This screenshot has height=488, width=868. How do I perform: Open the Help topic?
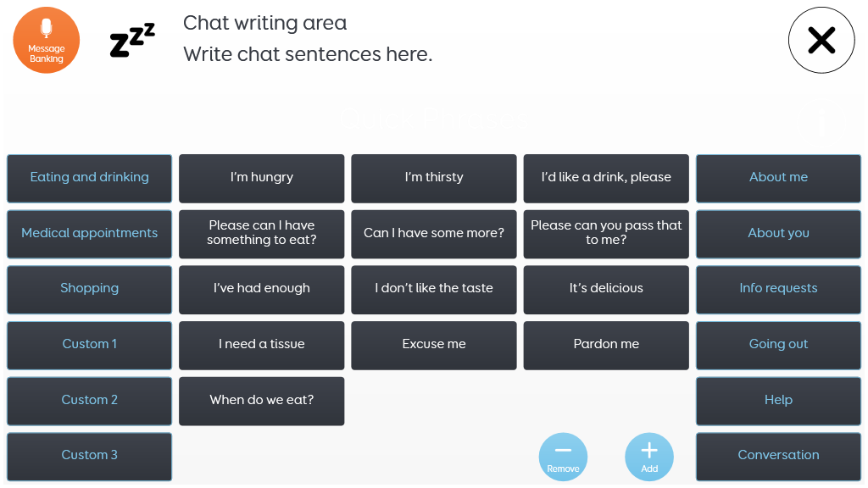(778, 401)
